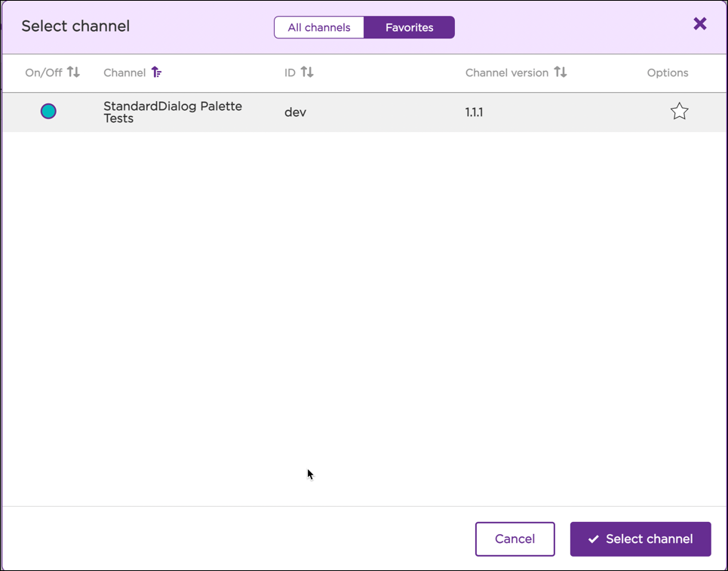Toggle the On/Off indicator for the channel row
Screen dimensions: 728x571
click(48, 111)
